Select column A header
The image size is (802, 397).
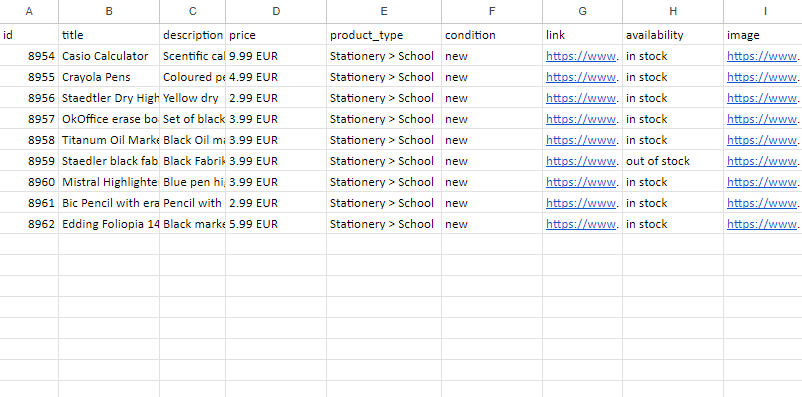point(29,11)
